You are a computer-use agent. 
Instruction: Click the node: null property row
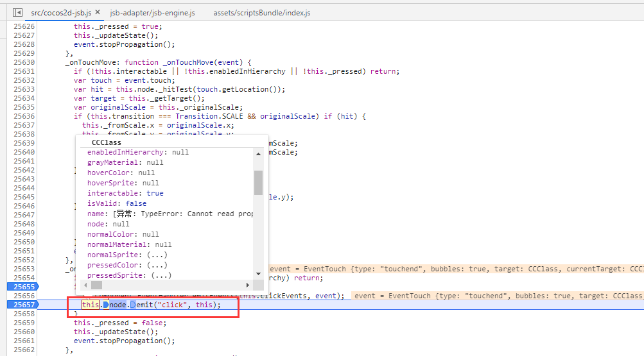[108, 224]
